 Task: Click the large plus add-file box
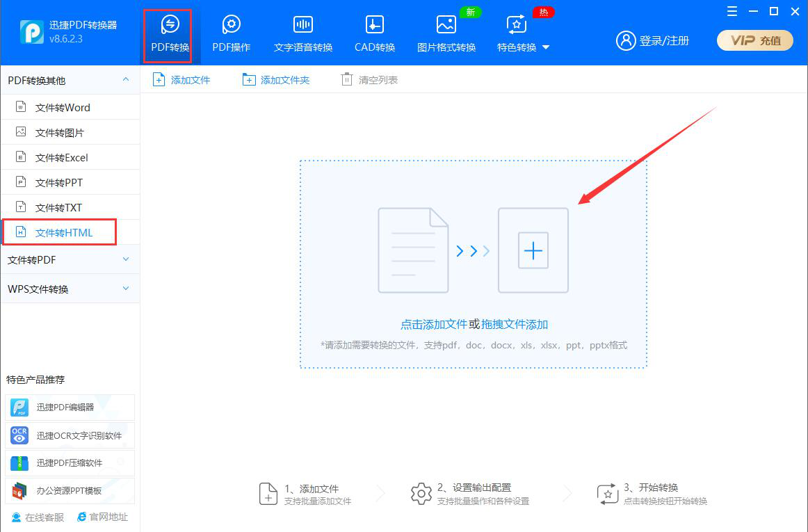[533, 250]
